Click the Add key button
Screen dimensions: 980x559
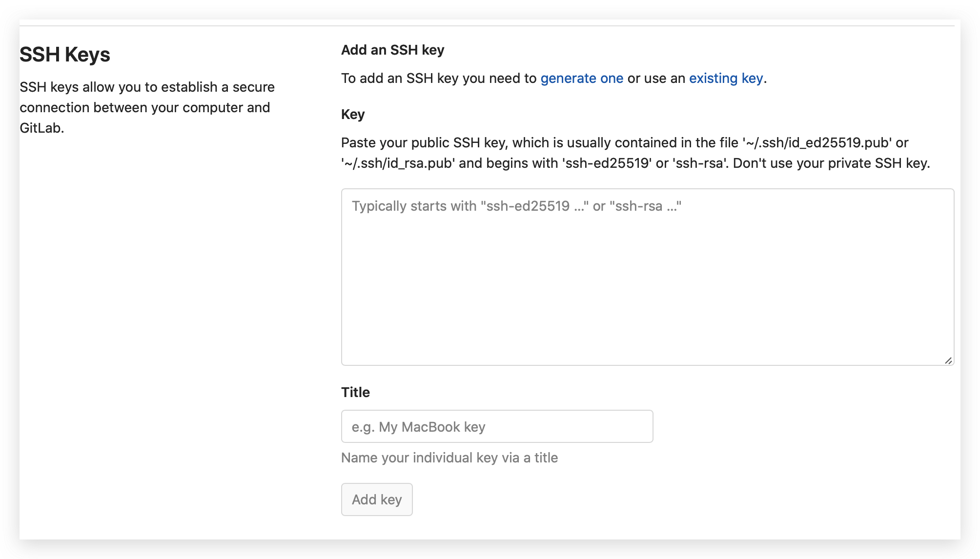point(377,499)
